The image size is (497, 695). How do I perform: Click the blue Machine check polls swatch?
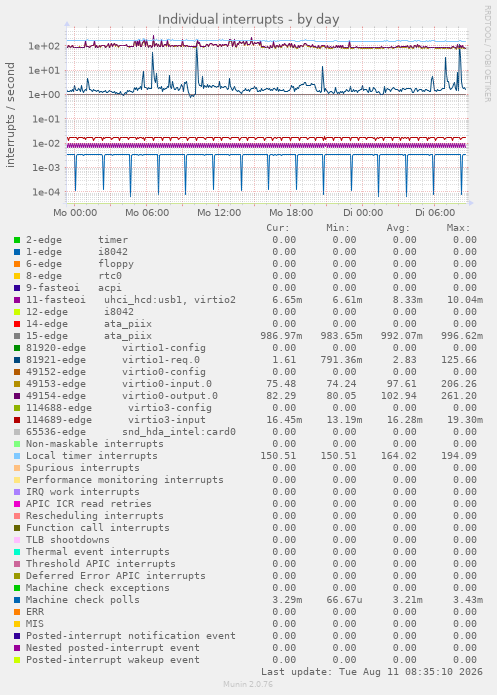point(17,600)
